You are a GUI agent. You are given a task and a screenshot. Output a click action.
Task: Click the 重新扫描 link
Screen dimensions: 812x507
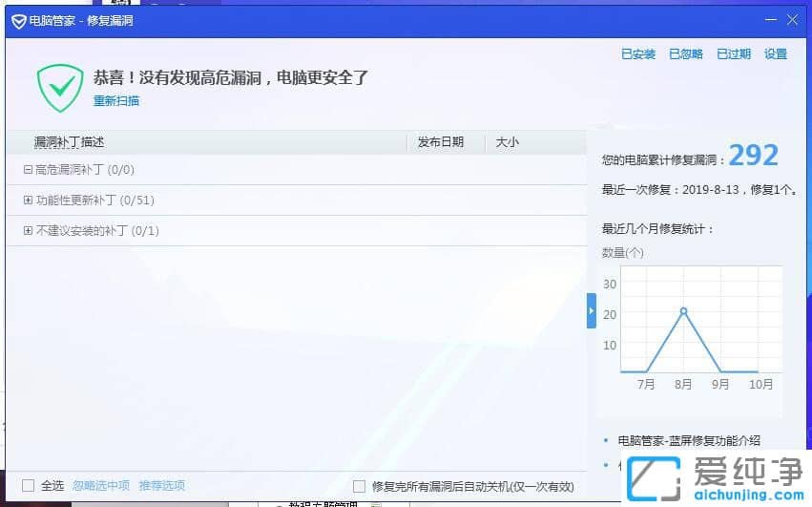(x=116, y=100)
